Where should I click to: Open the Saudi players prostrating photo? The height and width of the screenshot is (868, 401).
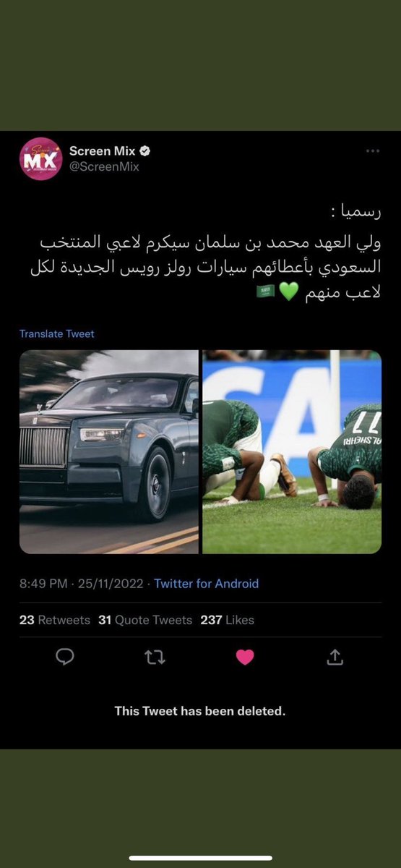click(292, 452)
